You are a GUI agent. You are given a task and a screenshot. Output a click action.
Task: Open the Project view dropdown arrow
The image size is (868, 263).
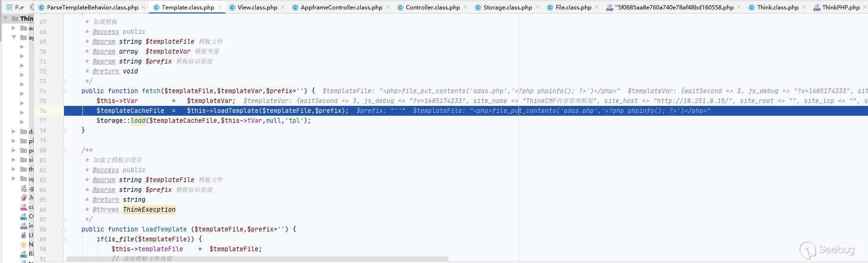tap(22, 8)
